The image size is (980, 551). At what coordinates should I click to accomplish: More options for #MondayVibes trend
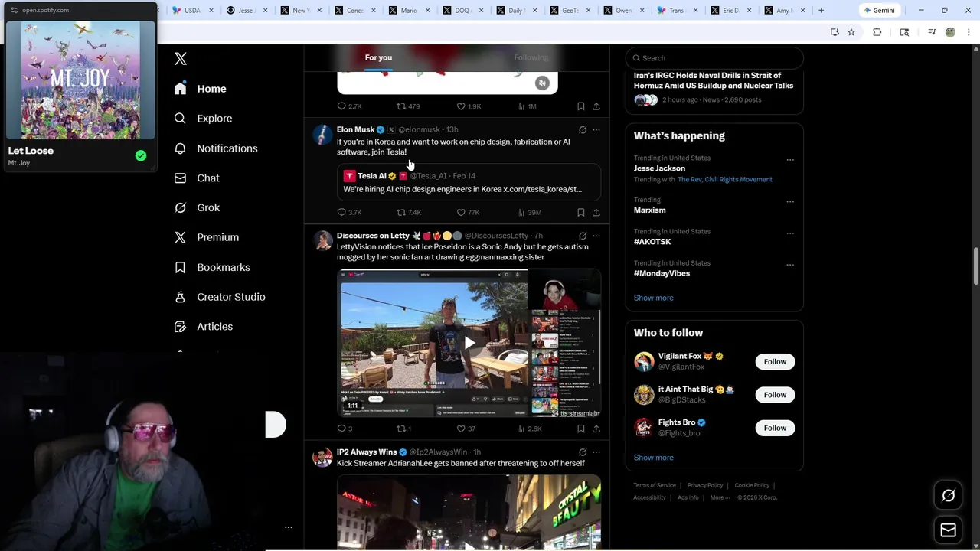click(790, 265)
